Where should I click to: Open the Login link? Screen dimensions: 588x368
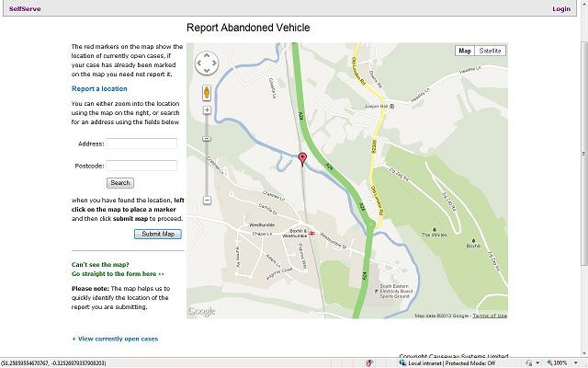tap(561, 8)
